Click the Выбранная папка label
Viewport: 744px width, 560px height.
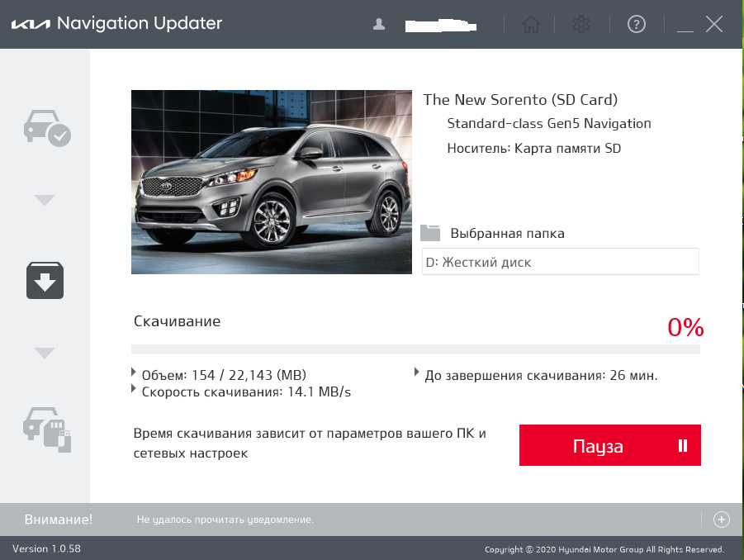tap(507, 234)
